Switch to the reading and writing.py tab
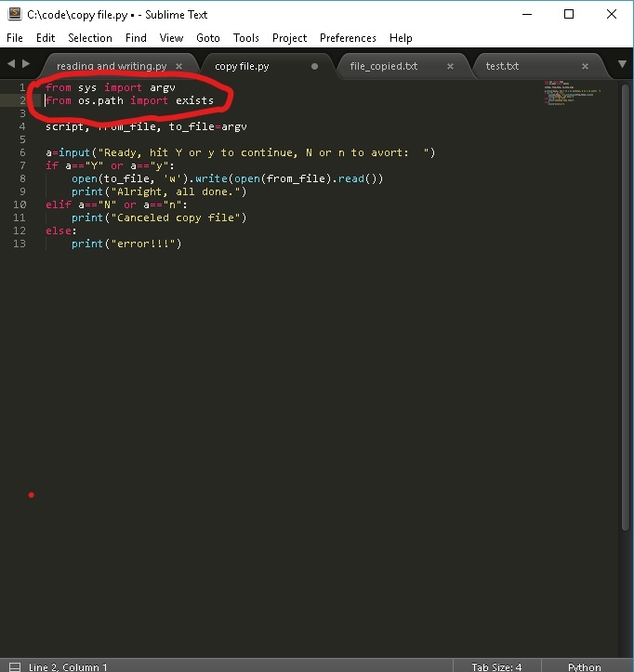The width and height of the screenshot is (634, 672). coord(112,67)
